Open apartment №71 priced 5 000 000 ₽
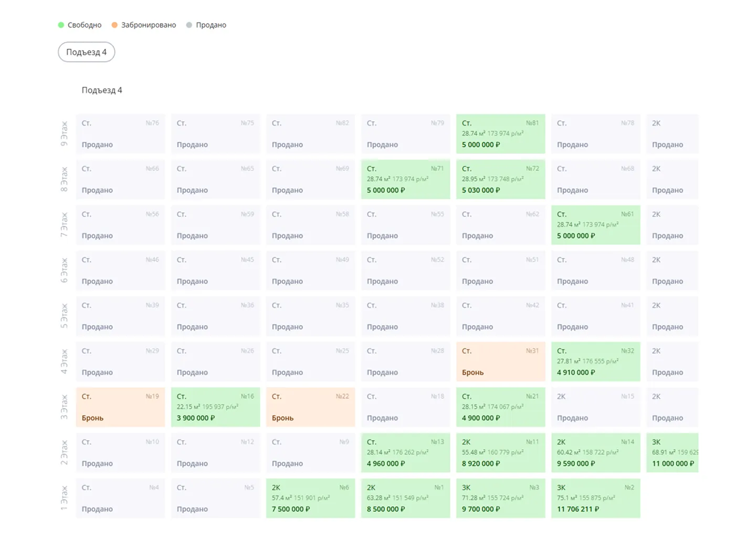The height and width of the screenshot is (538, 756). pyautogui.click(x=405, y=180)
